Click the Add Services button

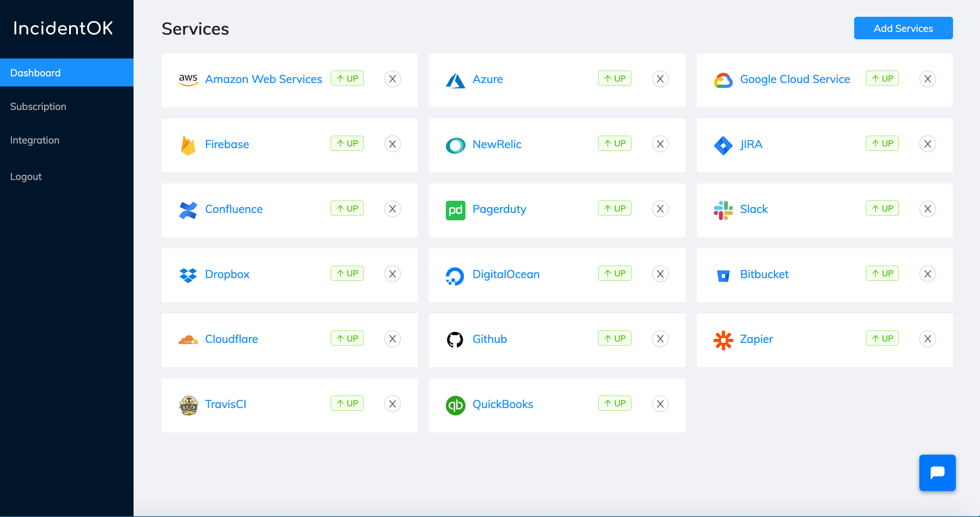click(x=903, y=28)
